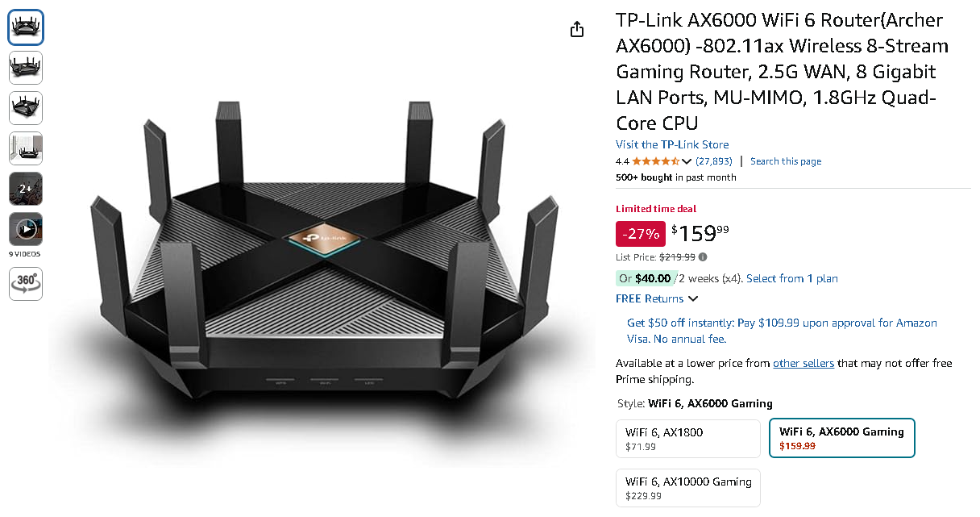Click the second router thumbnail in the sidebar
The height and width of the screenshot is (517, 980).
pyautogui.click(x=25, y=68)
